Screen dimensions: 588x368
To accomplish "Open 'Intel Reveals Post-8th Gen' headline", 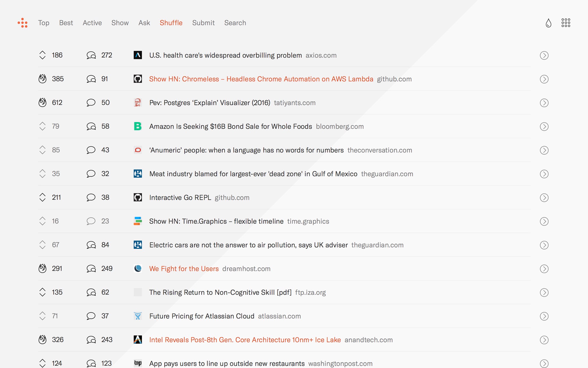I will [x=245, y=340].
